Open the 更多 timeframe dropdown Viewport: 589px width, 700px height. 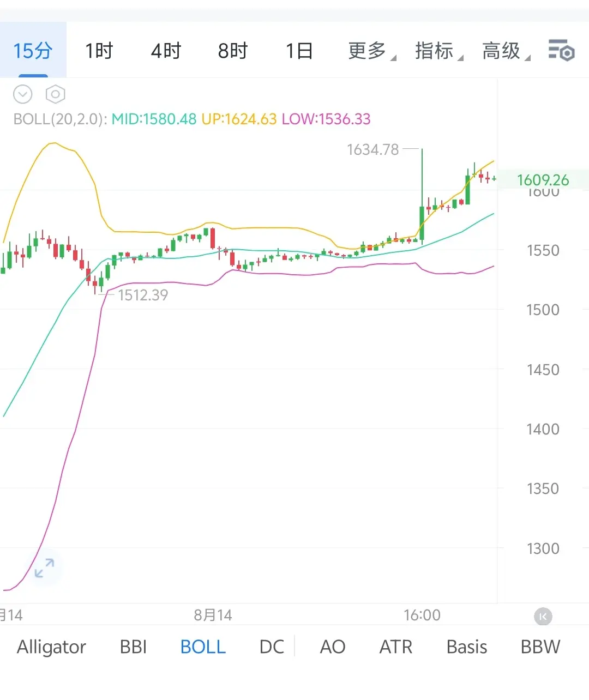[372, 51]
